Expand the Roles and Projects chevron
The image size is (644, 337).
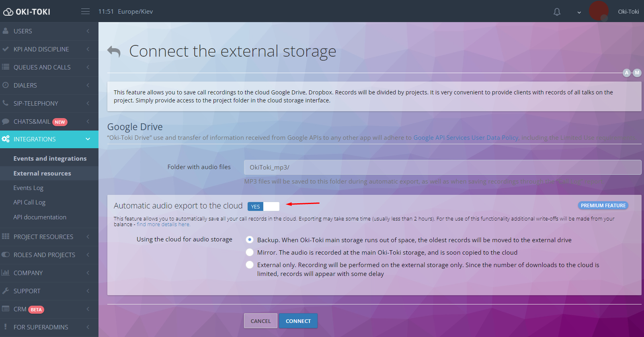(x=88, y=255)
